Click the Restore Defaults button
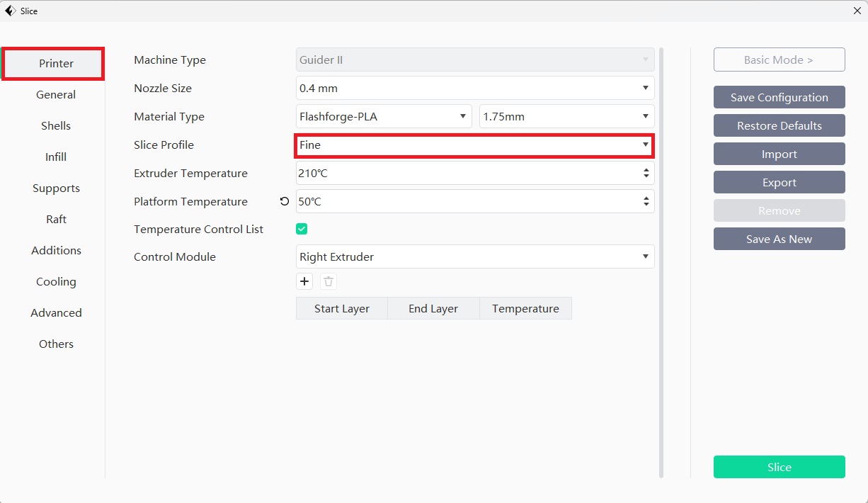Viewport: 868px width, 503px height. 779,125
